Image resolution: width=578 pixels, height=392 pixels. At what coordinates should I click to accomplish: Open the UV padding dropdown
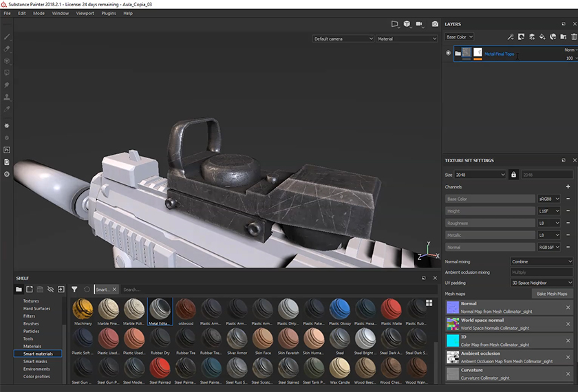(x=541, y=283)
